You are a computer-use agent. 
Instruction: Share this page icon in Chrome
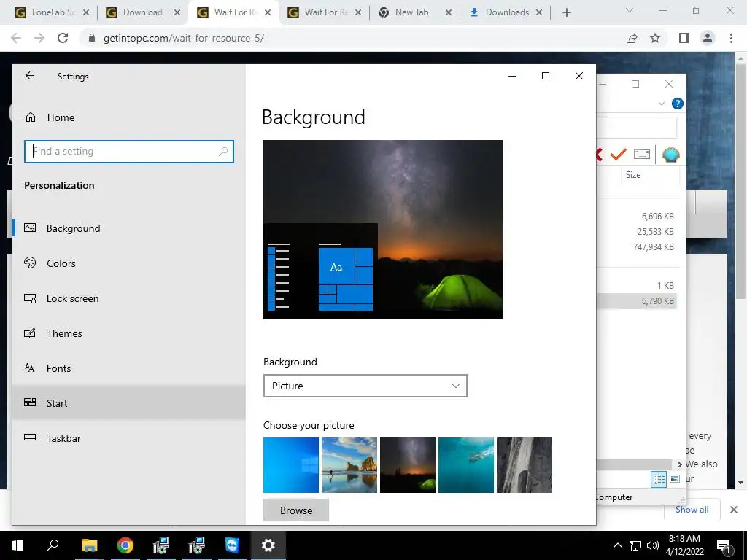coord(632,38)
